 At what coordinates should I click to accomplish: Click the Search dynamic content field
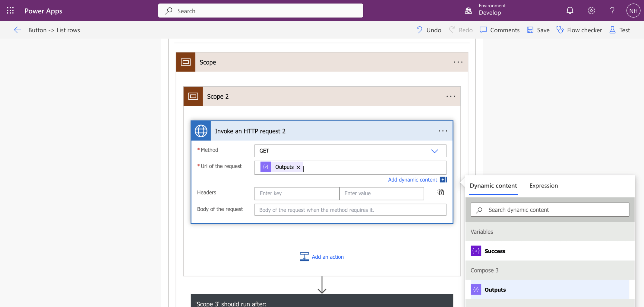click(550, 210)
